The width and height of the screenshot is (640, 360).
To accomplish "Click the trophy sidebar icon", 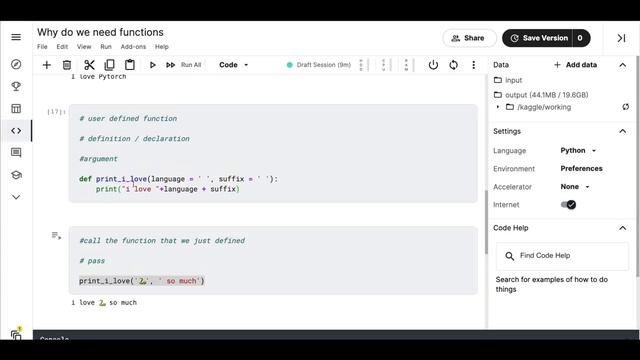I will point(16,87).
